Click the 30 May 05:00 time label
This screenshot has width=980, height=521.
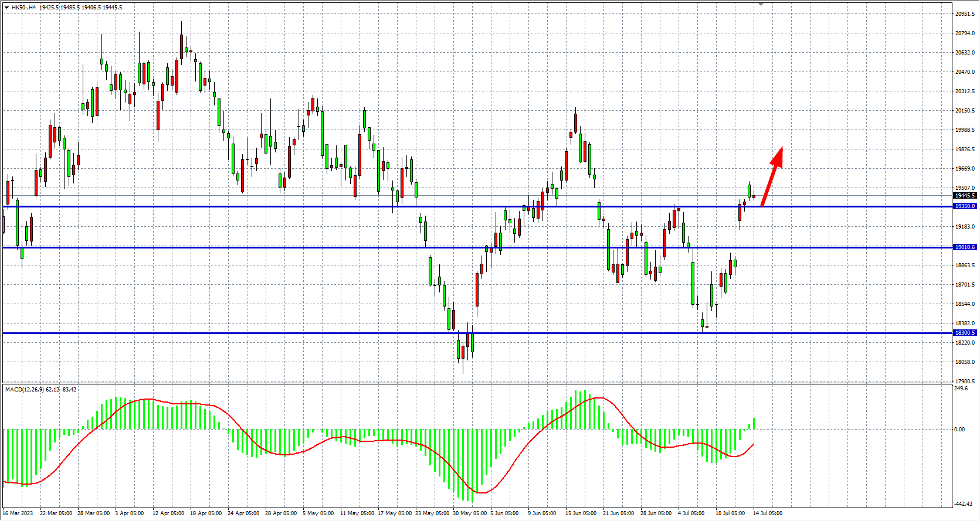tap(469, 513)
